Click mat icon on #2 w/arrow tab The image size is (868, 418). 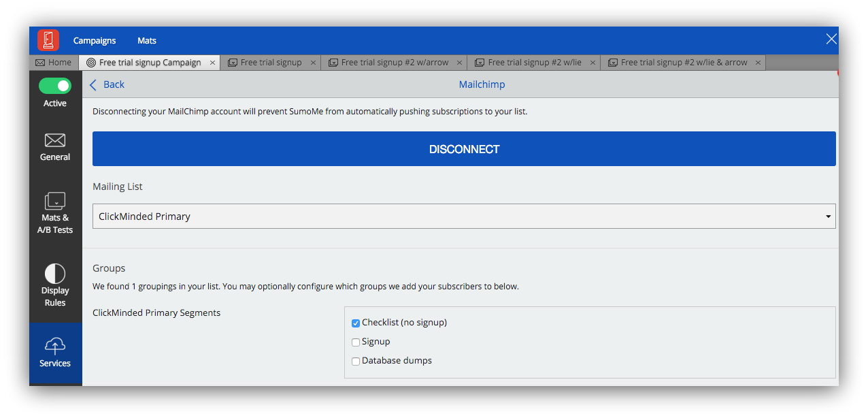click(333, 63)
